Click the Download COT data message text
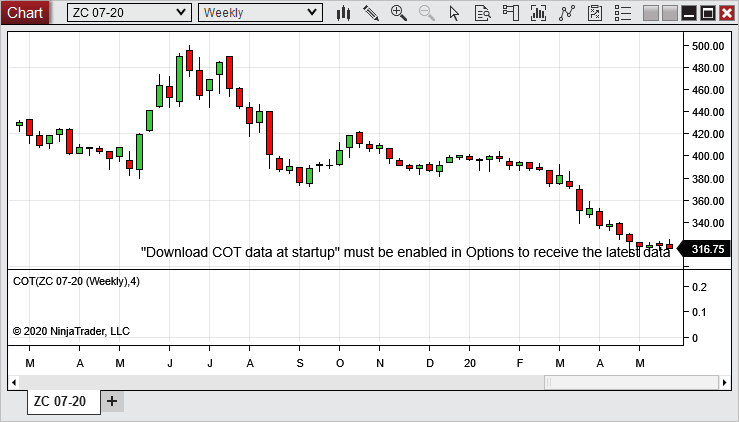The width and height of the screenshot is (739, 422). pyautogui.click(x=405, y=252)
